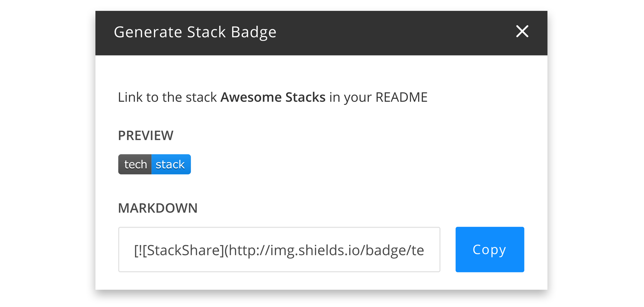Select the StackShare markdown text field
This screenshot has width=644, height=307.
click(279, 249)
